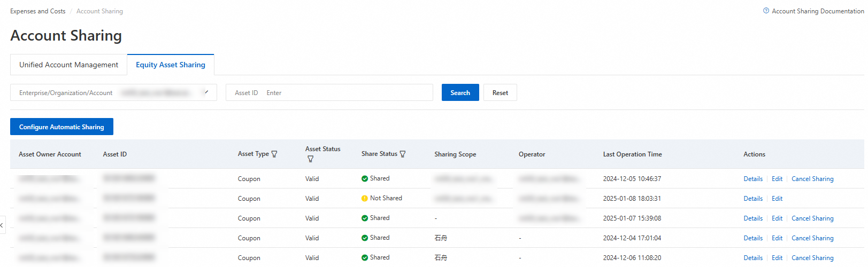Click the Actions column header
Viewport: 868px width, 267px height.
pyautogui.click(x=754, y=154)
